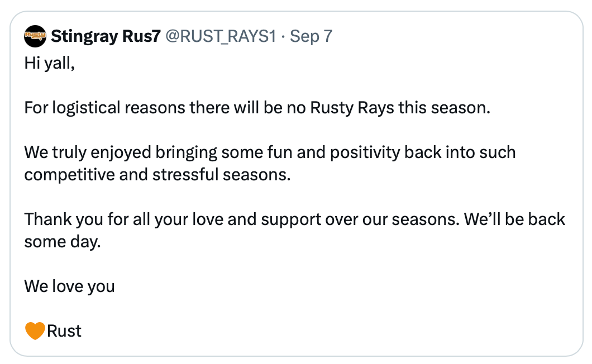Open the Stingray Rus7 profile name
The image size is (592, 364).
tap(106, 37)
